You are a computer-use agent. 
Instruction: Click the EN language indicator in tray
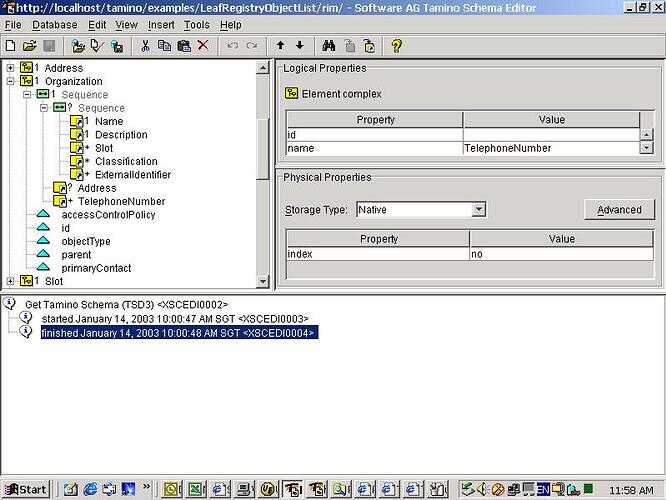tap(543, 489)
